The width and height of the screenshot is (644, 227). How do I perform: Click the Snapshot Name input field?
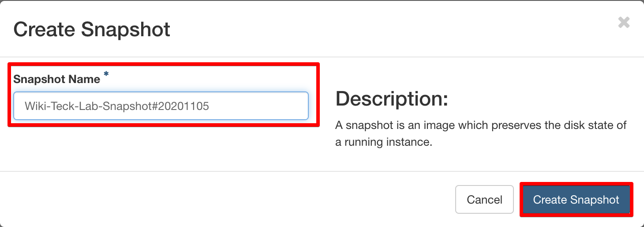tap(161, 106)
